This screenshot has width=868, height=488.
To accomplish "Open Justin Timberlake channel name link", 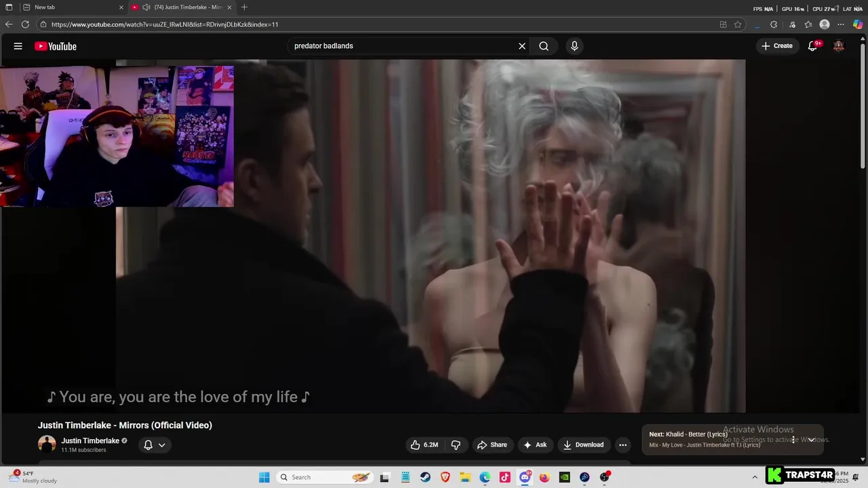I will pyautogui.click(x=90, y=441).
